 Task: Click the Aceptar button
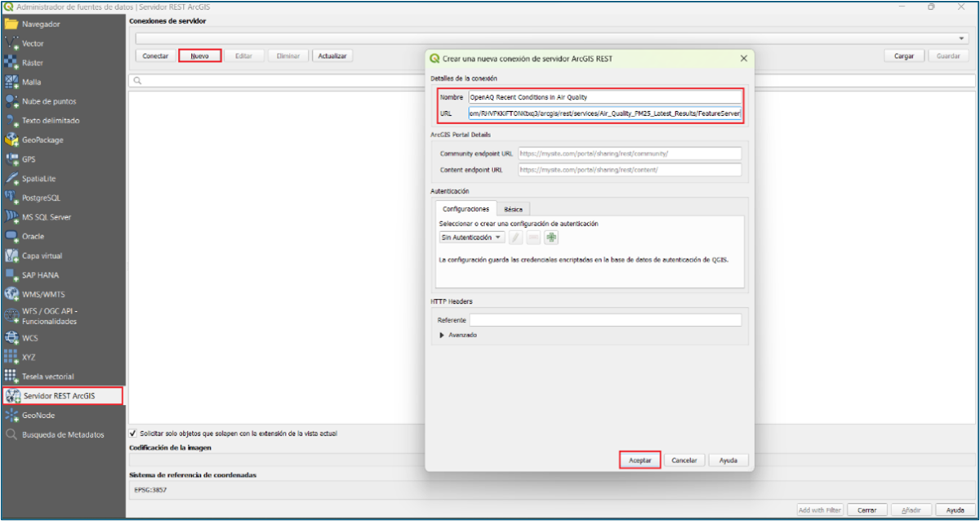tap(639, 461)
